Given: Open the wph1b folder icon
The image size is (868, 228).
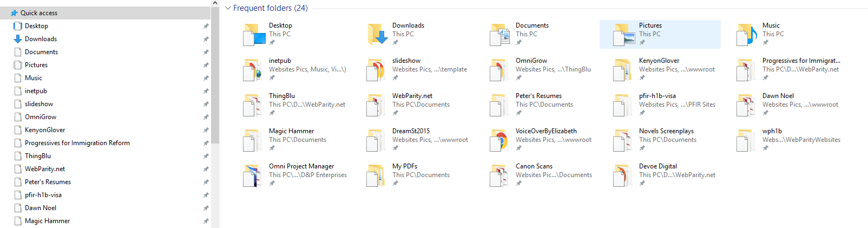Looking at the screenshot, I should click(747, 140).
